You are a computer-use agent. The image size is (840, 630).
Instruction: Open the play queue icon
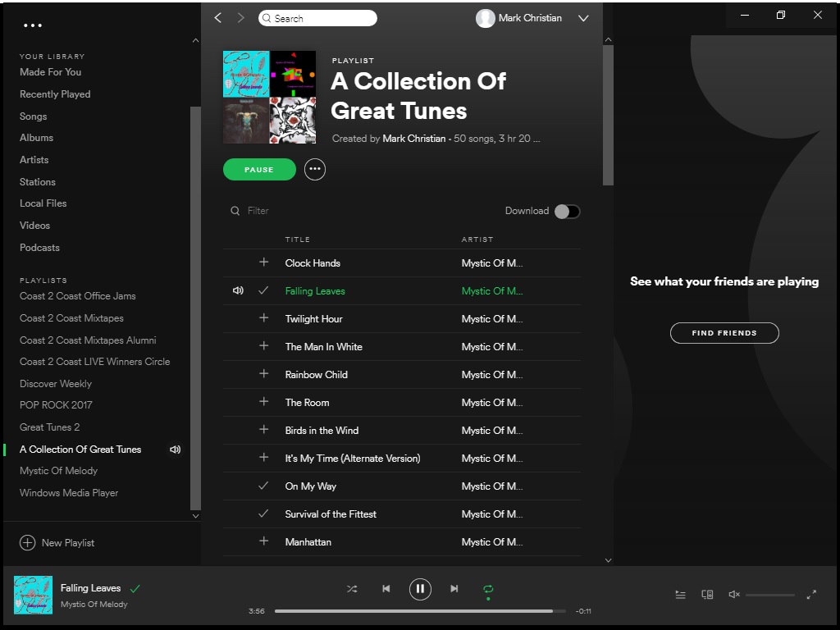(x=680, y=595)
